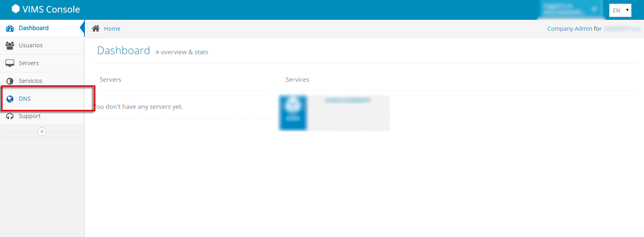Click the VIMS Console hexagon logo
Viewport: 644px width, 237px height.
tap(15, 9)
